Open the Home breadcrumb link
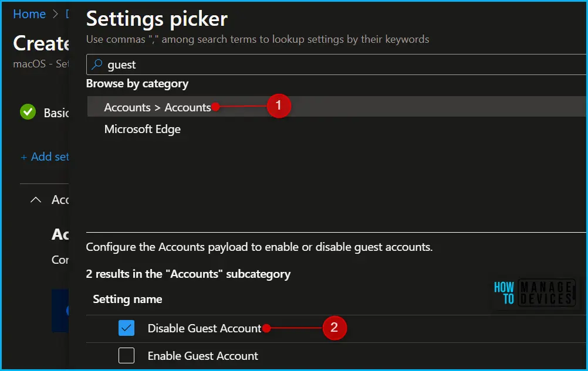Screen dimensions: 588x371 29,14
